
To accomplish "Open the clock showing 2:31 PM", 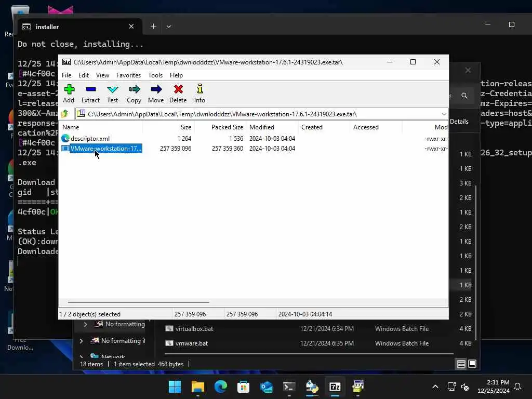I will [494, 387].
